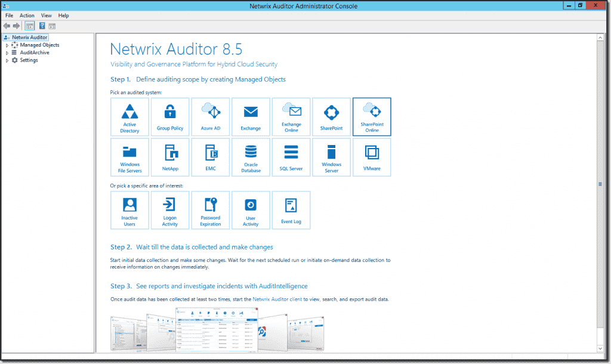Expand the AuditArchive tree node
The height and width of the screenshot is (364, 611).
click(7, 53)
